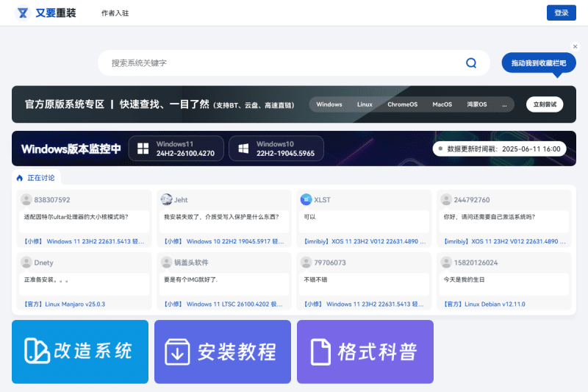Viewport: 588px width, 392px height.
Task: Click the 登录 login button
Action: [561, 13]
